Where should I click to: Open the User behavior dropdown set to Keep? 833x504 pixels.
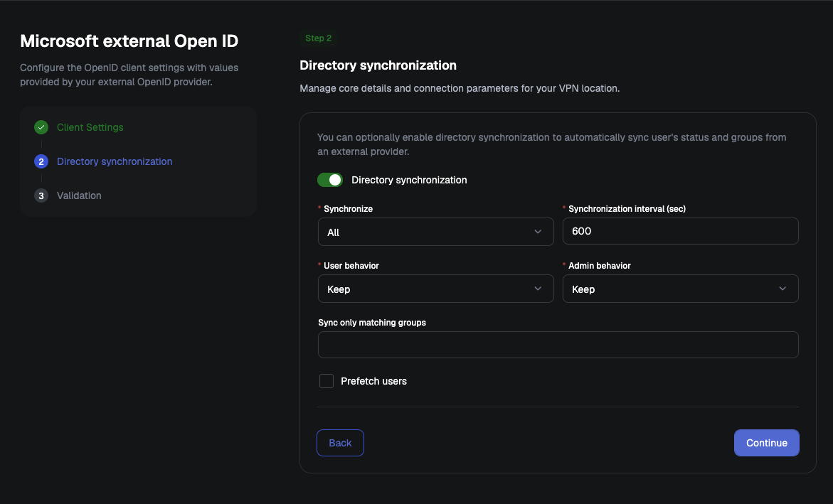[435, 289]
